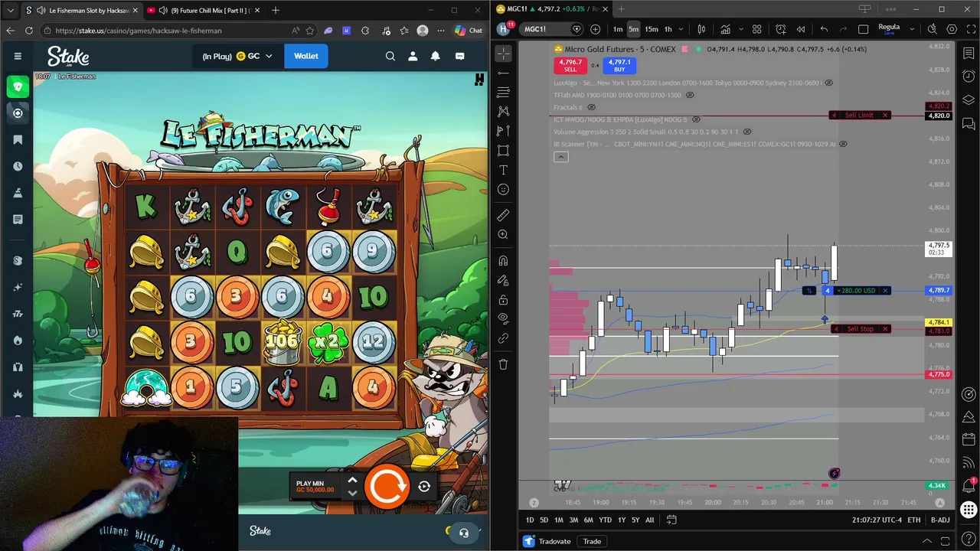The image size is (980, 551).
Task: Open the Stake user profile icon
Action: [413, 56]
